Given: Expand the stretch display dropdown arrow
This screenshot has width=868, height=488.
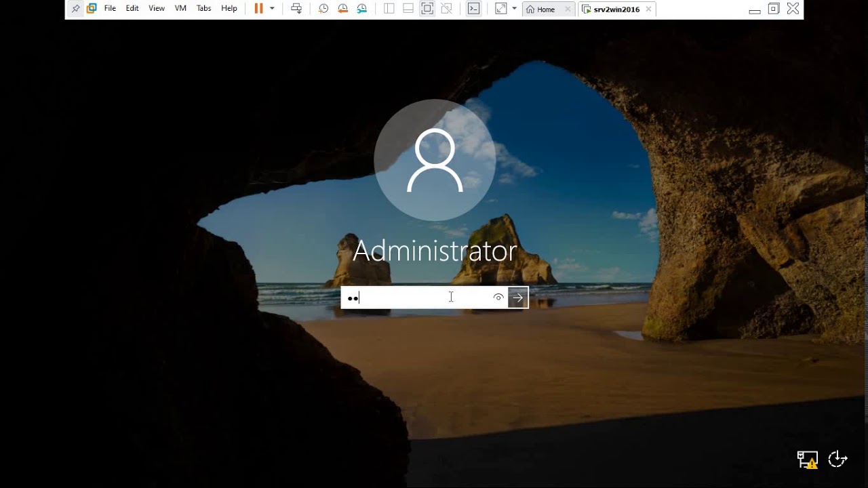Looking at the screenshot, I should (514, 9).
